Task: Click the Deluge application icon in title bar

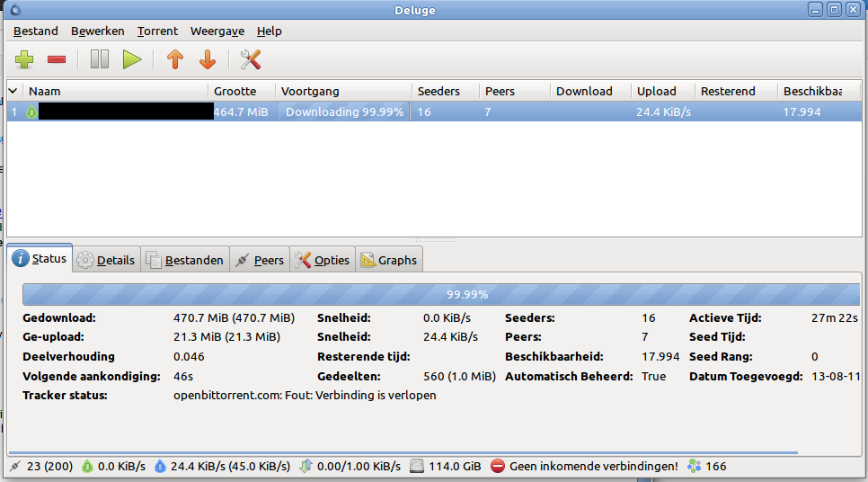Action: pos(15,9)
